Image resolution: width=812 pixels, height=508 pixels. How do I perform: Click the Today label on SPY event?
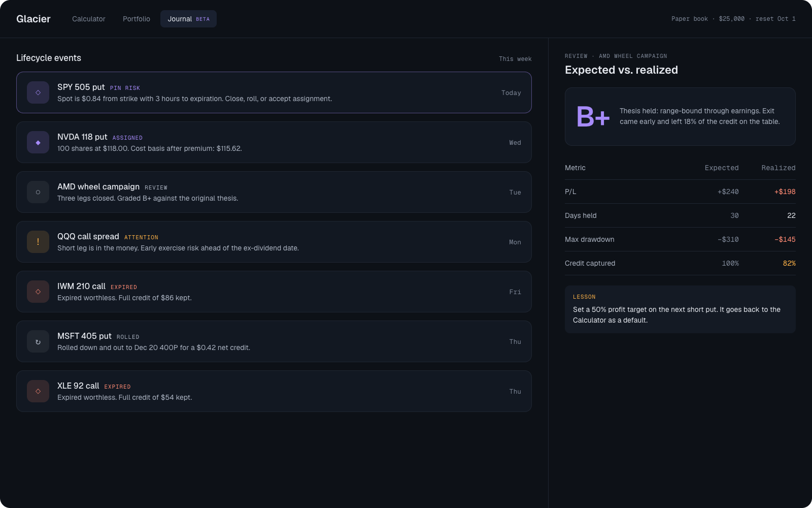coord(511,93)
